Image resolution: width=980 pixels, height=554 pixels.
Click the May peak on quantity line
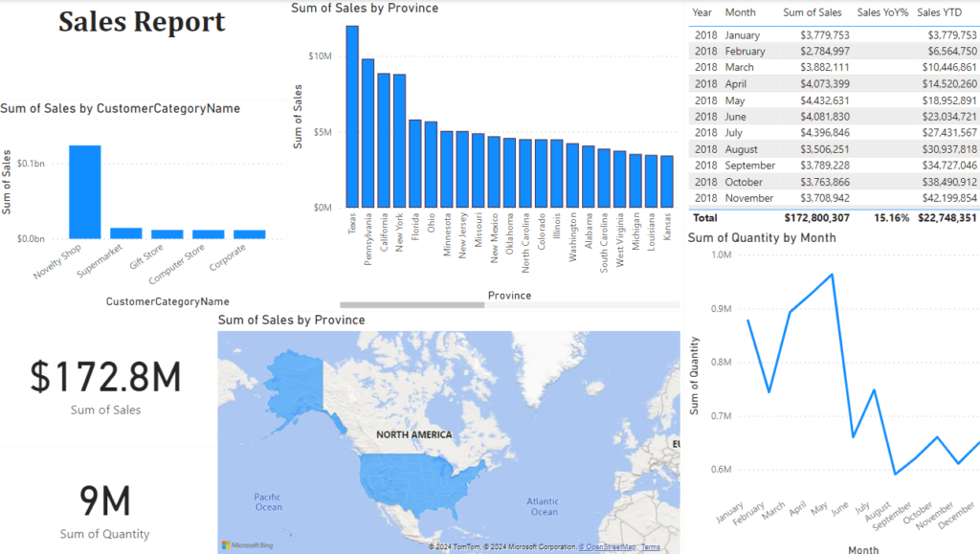(832, 275)
